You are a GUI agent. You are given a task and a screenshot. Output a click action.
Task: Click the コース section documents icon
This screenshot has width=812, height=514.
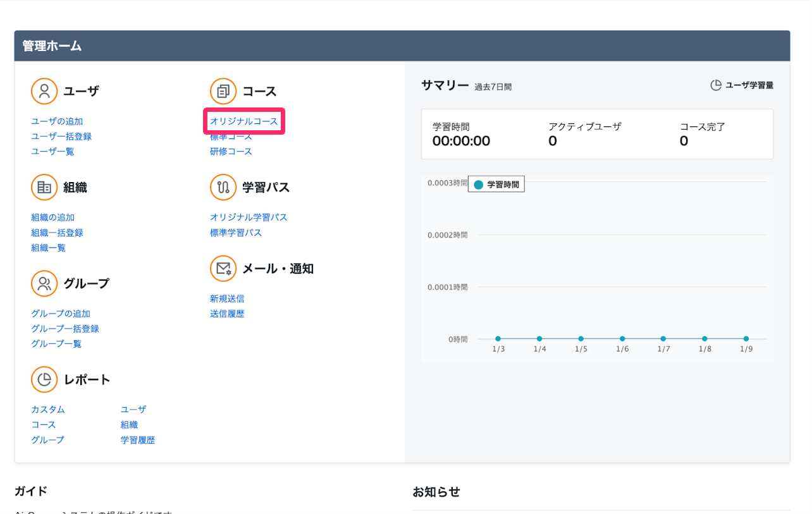pyautogui.click(x=223, y=91)
